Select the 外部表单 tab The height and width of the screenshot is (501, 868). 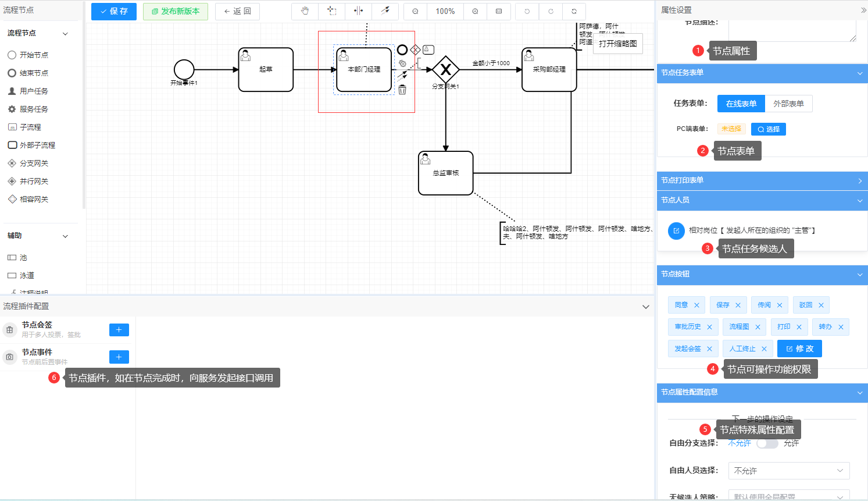pyautogui.click(x=788, y=104)
